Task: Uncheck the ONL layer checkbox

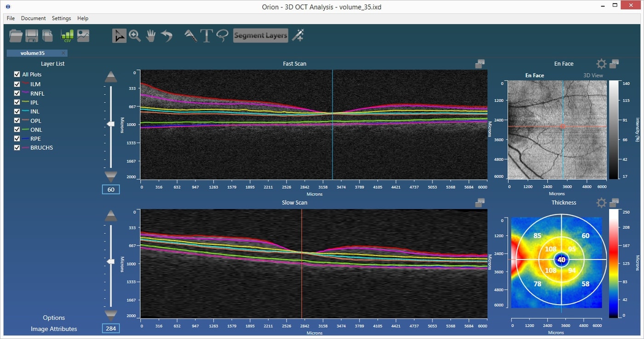Action: click(17, 130)
